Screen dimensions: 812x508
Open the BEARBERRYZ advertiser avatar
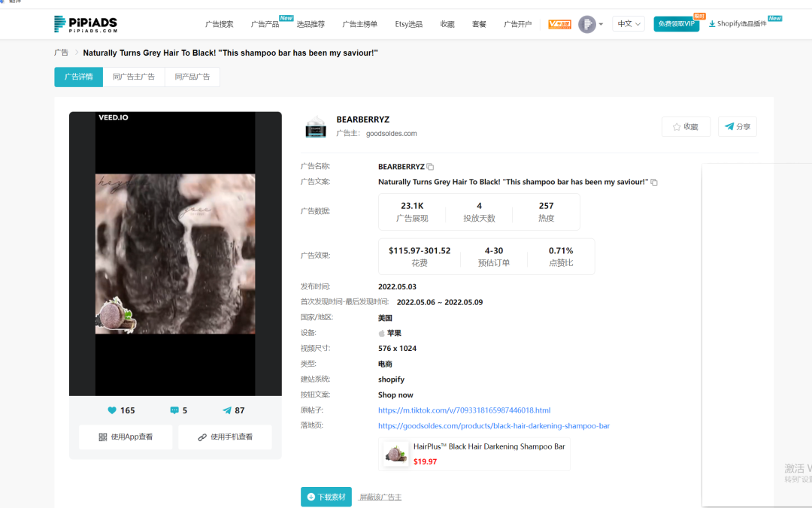(316, 126)
